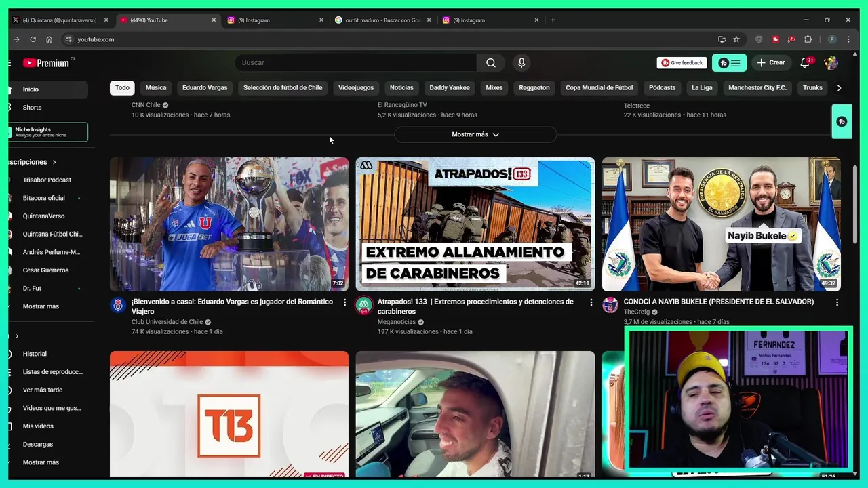Expand the Suscripciones section arrow
Viewport: 868px width, 488px height.
[x=54, y=162]
